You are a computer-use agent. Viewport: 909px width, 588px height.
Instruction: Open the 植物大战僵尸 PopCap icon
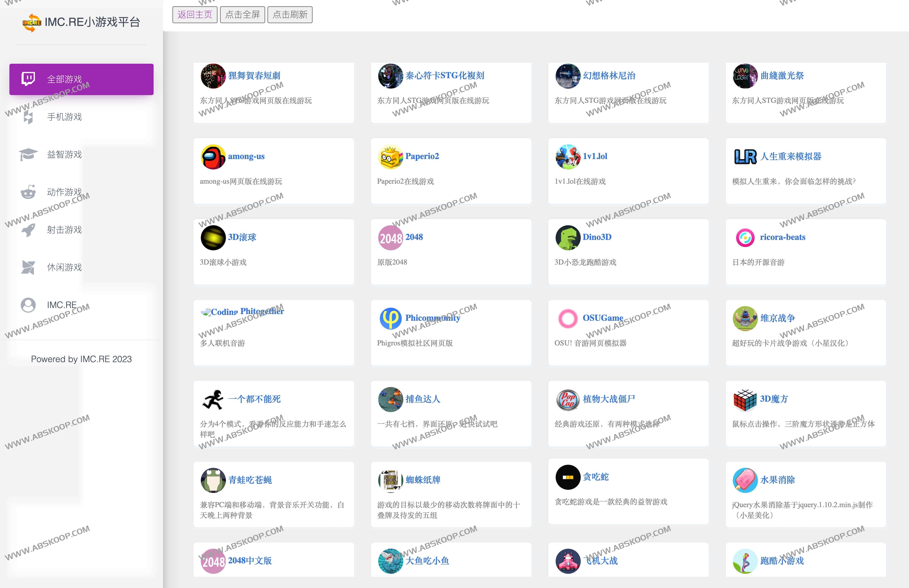(568, 399)
